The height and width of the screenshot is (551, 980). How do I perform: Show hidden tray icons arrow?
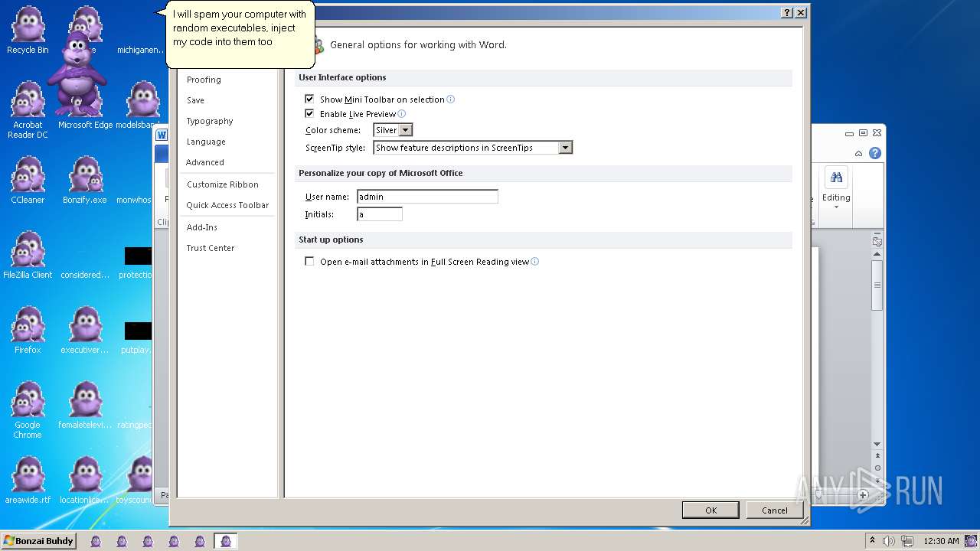872,540
